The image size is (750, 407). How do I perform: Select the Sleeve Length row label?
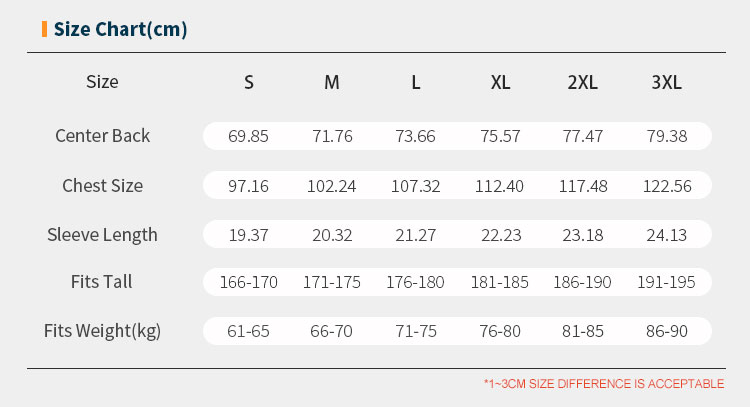[102, 235]
